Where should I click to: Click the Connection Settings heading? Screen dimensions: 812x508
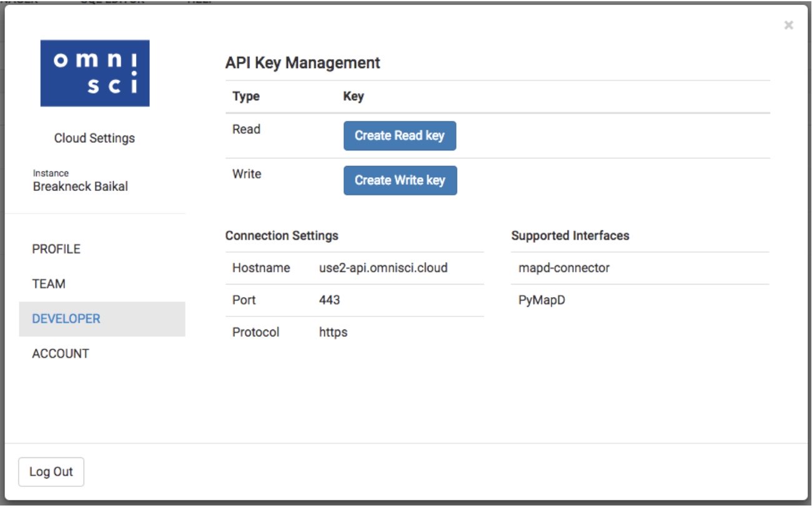(x=282, y=236)
